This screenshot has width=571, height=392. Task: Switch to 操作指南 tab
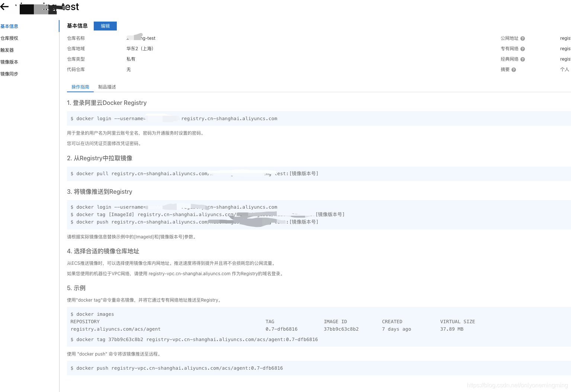[x=80, y=87]
